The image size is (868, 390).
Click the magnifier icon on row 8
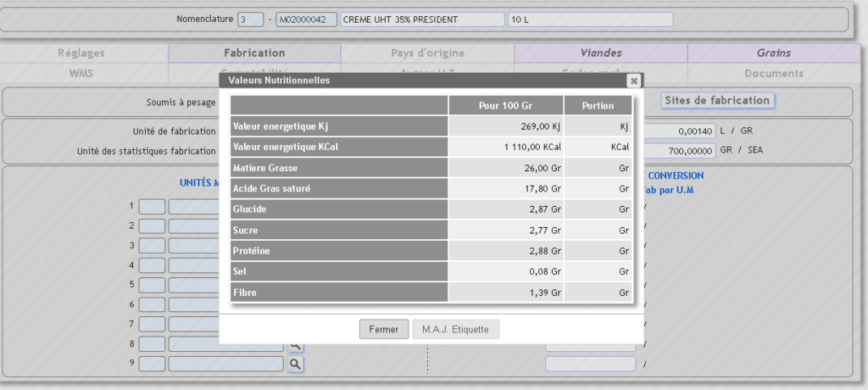295,345
